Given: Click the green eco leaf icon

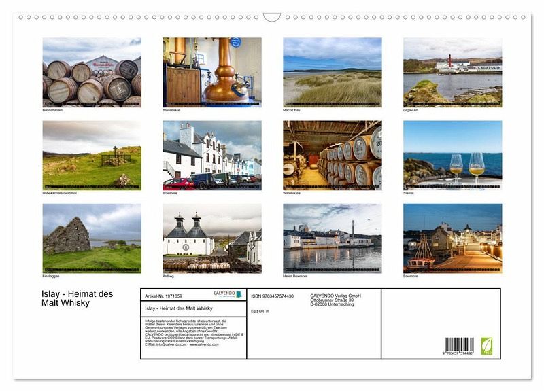Looking at the screenshot, I should (x=486, y=346).
